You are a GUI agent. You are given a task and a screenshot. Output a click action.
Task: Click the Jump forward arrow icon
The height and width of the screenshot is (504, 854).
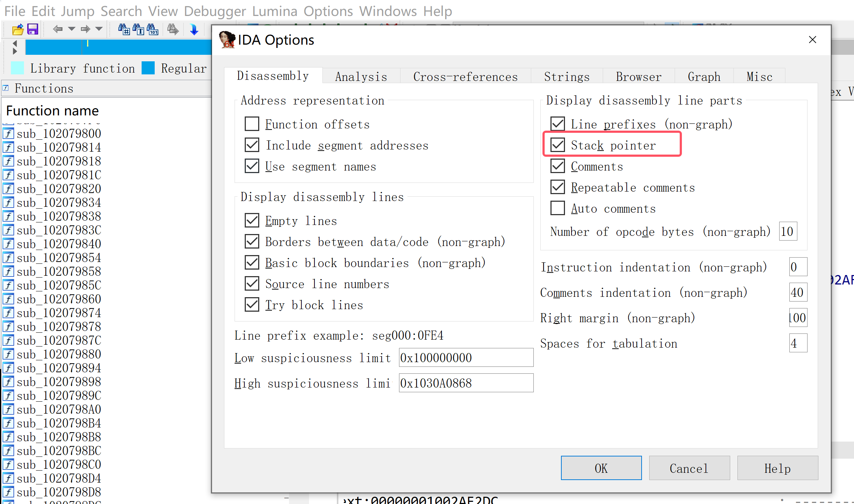click(x=86, y=29)
